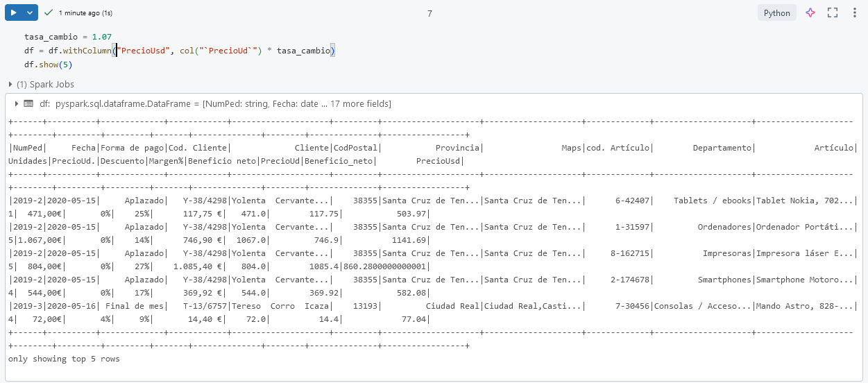Click the 'only showing top 5 rows' text

(64, 359)
